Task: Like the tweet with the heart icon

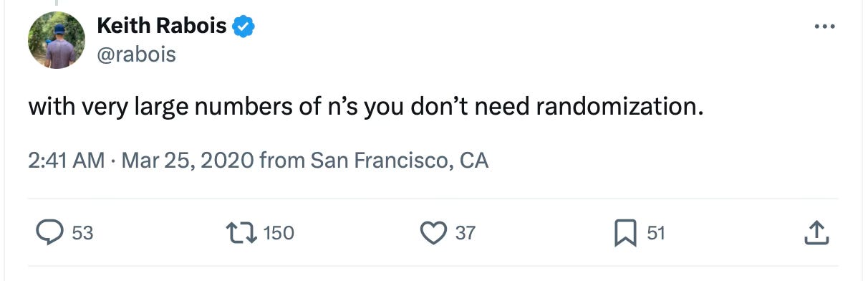Action: click(x=433, y=233)
